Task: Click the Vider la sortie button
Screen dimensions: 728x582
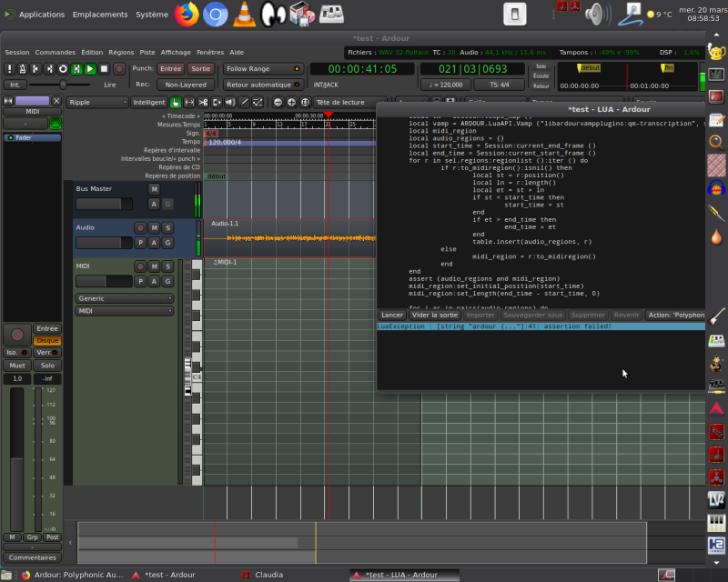Action: [x=433, y=315]
